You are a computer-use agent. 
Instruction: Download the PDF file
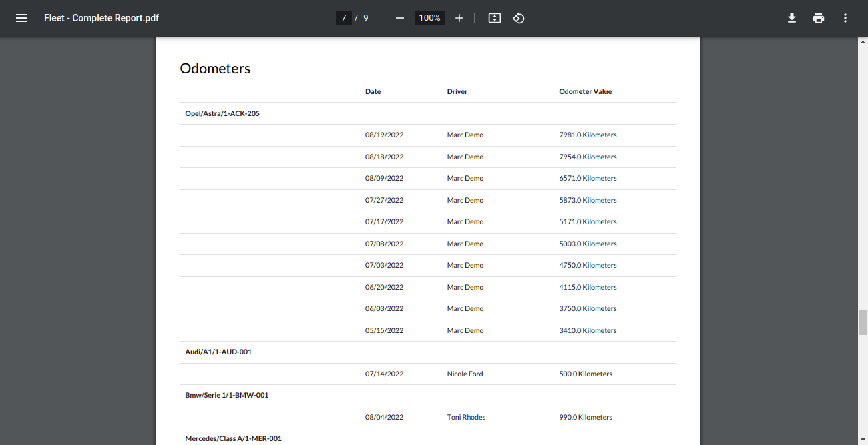pos(792,18)
